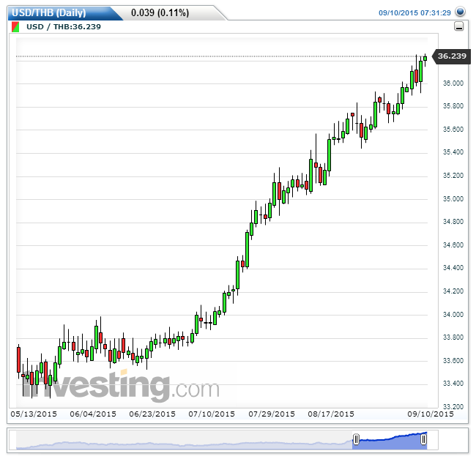
Task: Click the 36.239 current price tag
Action: coord(451,56)
